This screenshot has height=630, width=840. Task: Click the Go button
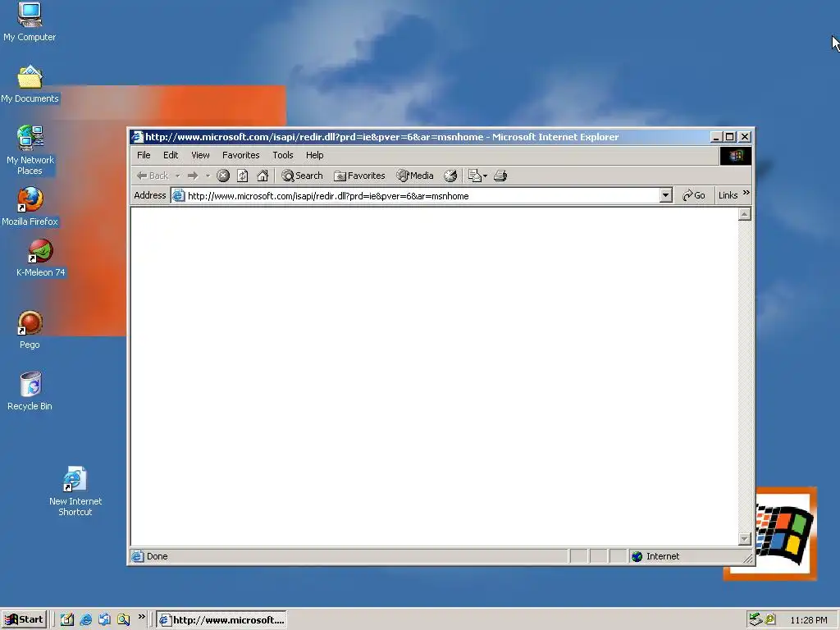[694, 195]
